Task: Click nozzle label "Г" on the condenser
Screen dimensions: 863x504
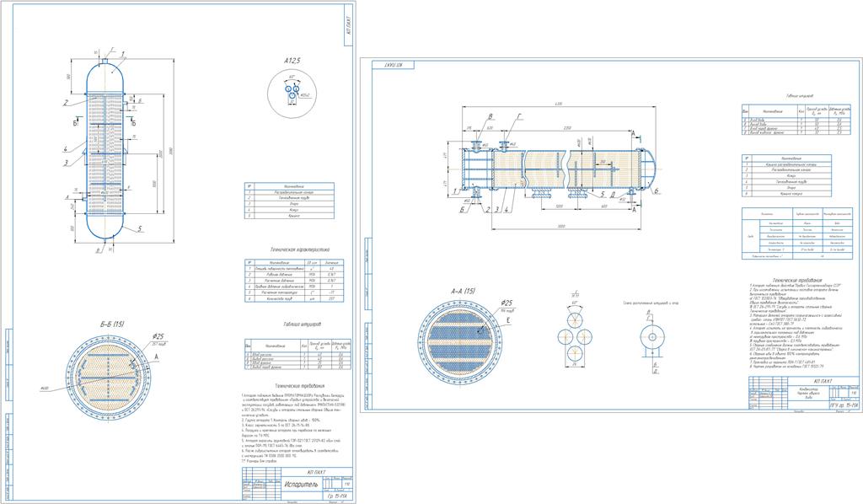Action: (x=519, y=116)
